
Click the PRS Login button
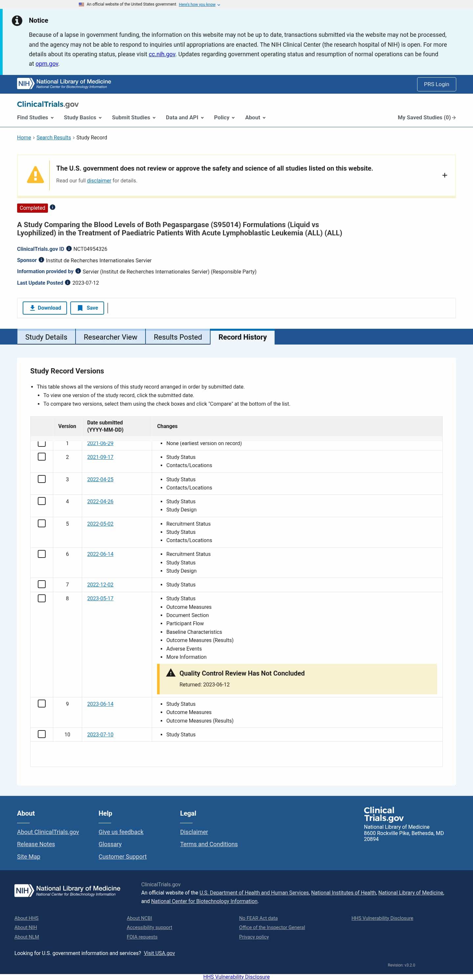437,84
